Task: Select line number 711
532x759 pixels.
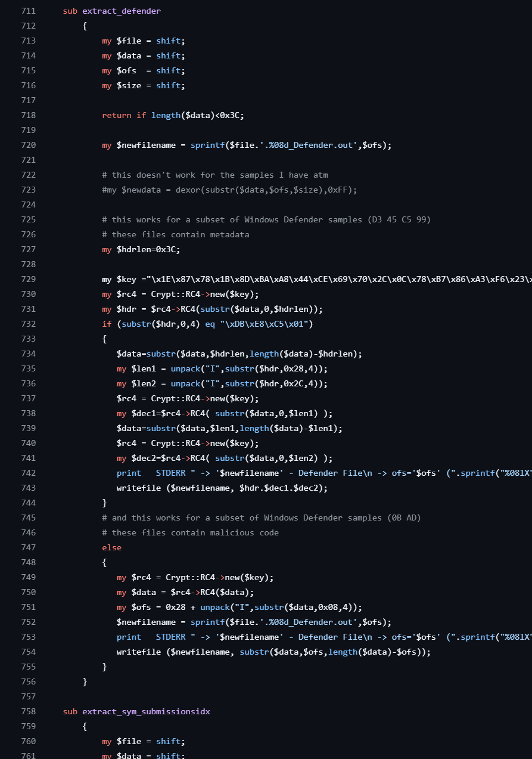Action: 28,11
